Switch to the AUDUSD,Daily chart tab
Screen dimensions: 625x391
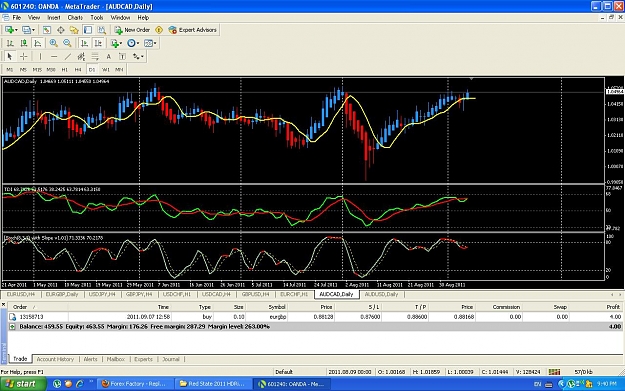tap(381, 294)
